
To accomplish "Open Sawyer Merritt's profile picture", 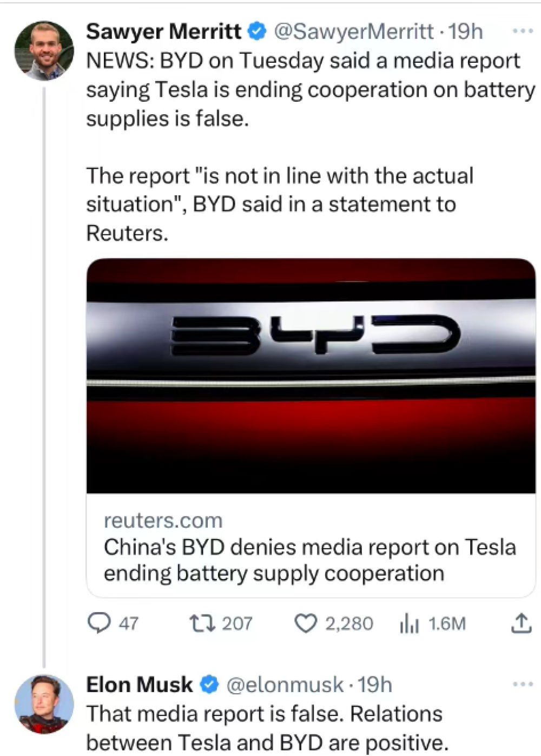I will pos(44,51).
